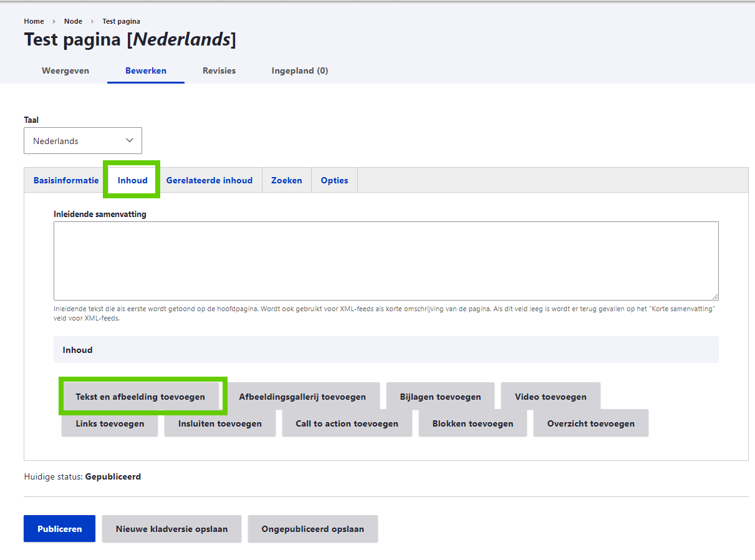The height and width of the screenshot is (560, 755).
Task: Select the Ingepland (0) tab
Action: tap(299, 70)
